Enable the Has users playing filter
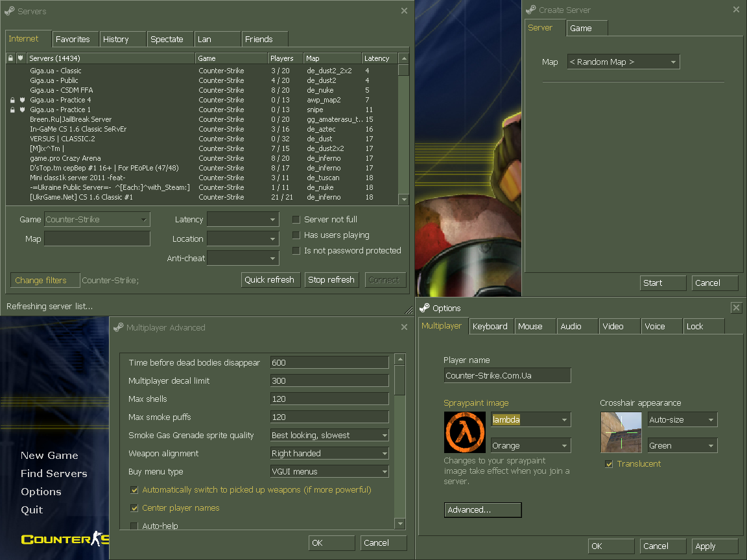Image resolution: width=747 pixels, height=560 pixels. click(296, 235)
